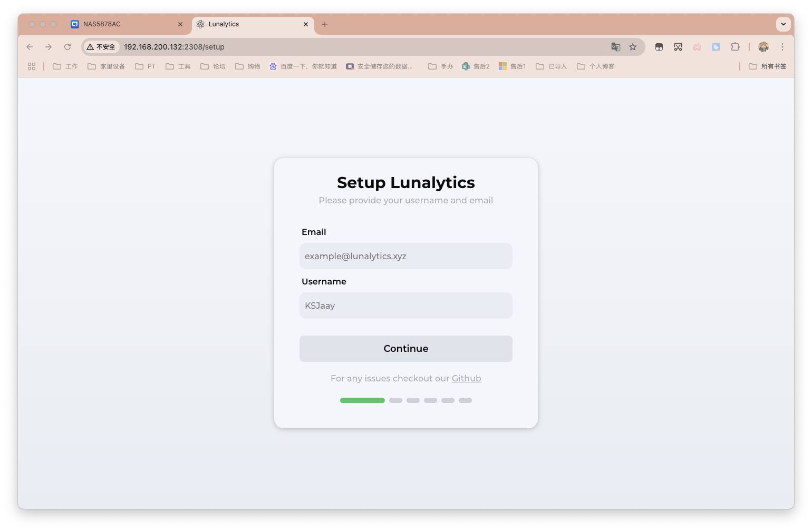The image size is (812, 531).
Task: Open the browser profile avatar
Action: coord(763,47)
